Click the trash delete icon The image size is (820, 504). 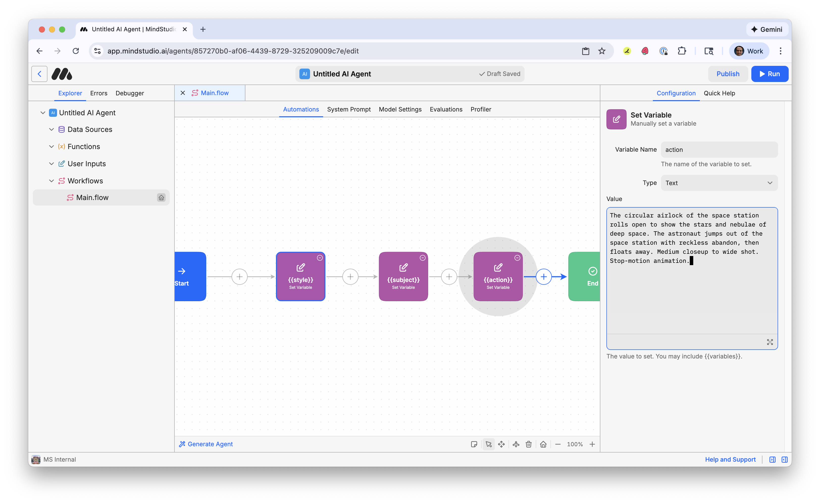528,444
